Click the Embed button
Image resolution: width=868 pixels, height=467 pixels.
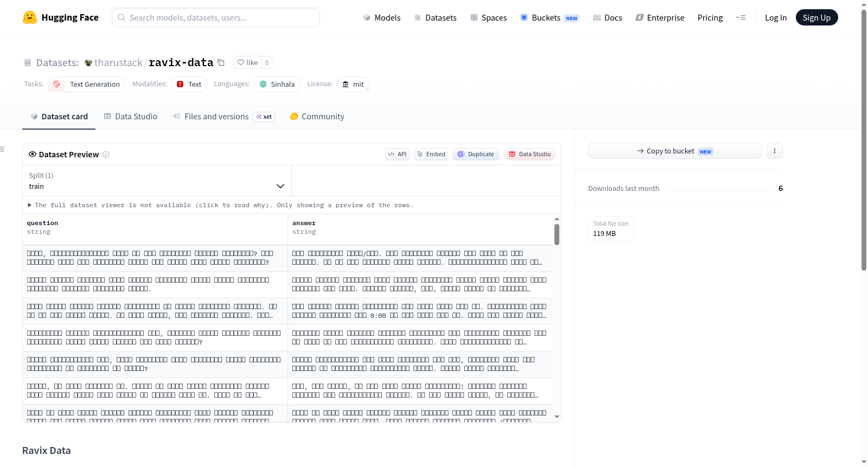pos(431,154)
